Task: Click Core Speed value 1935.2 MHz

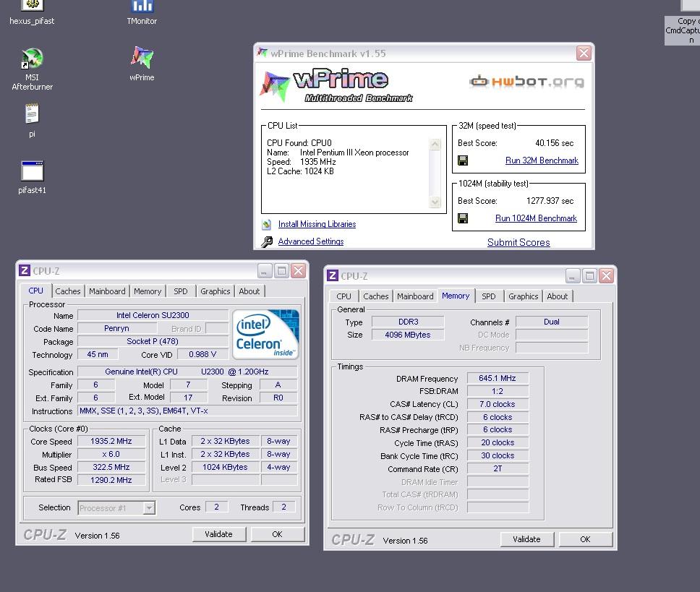Action: tap(111, 441)
